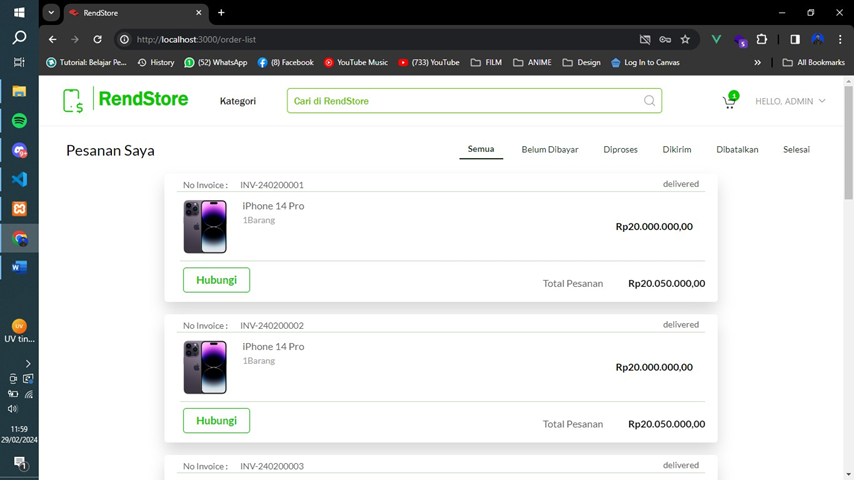854x480 pixels.
Task: Open Windows Start menu
Action: tap(19, 13)
